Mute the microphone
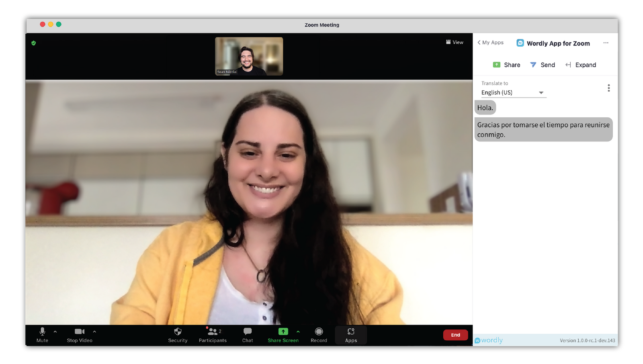 coord(42,335)
